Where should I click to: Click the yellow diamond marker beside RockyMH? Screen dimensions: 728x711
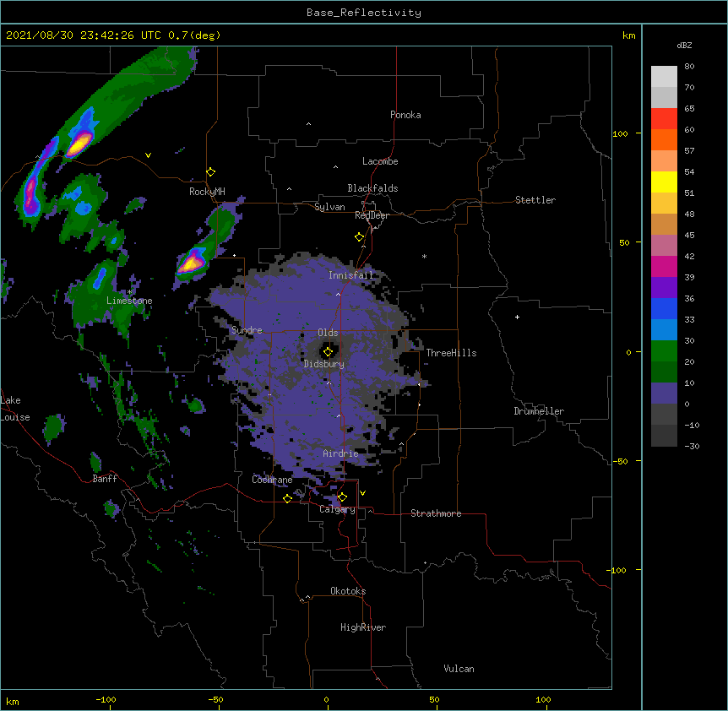(x=210, y=172)
